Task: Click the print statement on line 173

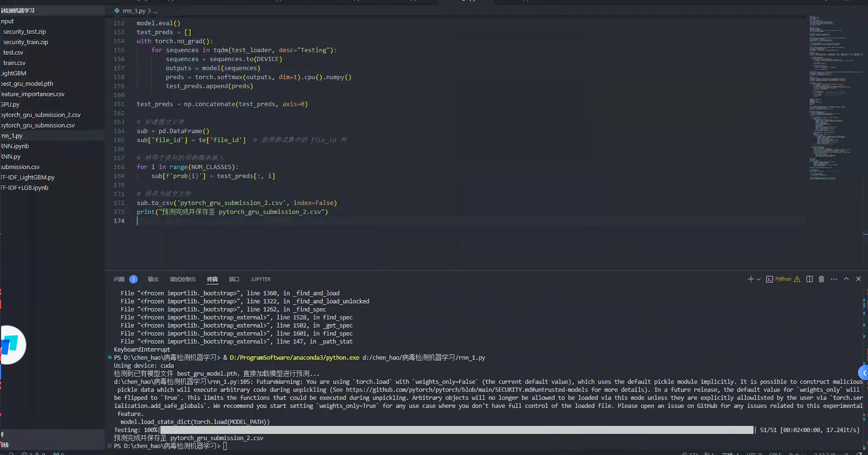Action: 232,212
